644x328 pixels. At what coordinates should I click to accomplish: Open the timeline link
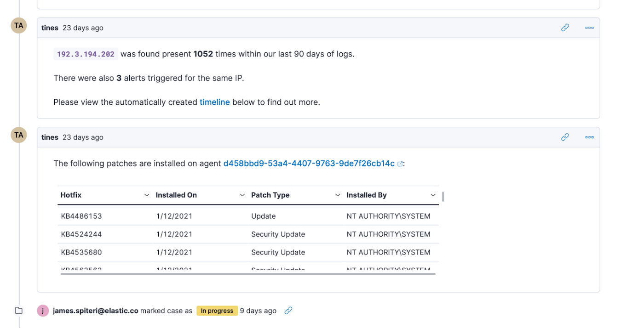[x=214, y=102]
